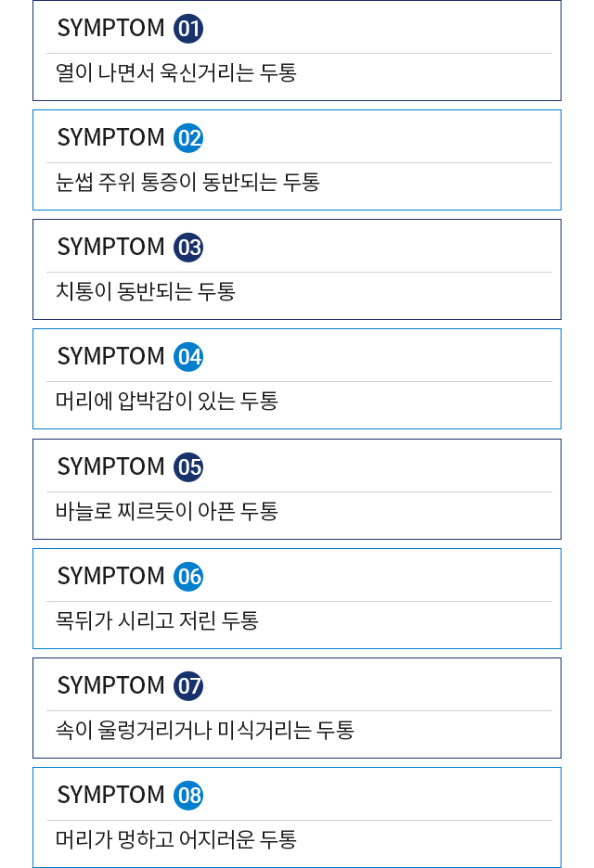Viewport: 594px width, 868px height.
Task: Click the SYMPTOM heading of card 04
Action: (110, 357)
